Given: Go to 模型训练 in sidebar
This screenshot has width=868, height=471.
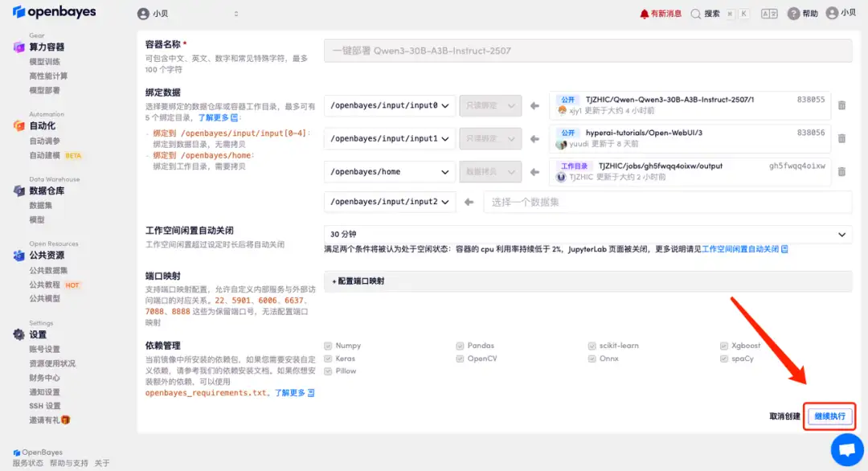Looking at the screenshot, I should tap(44, 61).
